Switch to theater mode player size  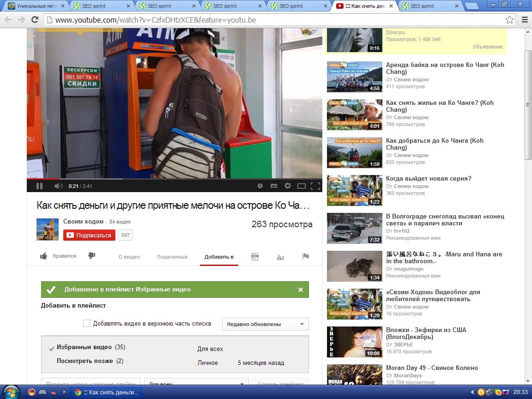click(x=301, y=186)
